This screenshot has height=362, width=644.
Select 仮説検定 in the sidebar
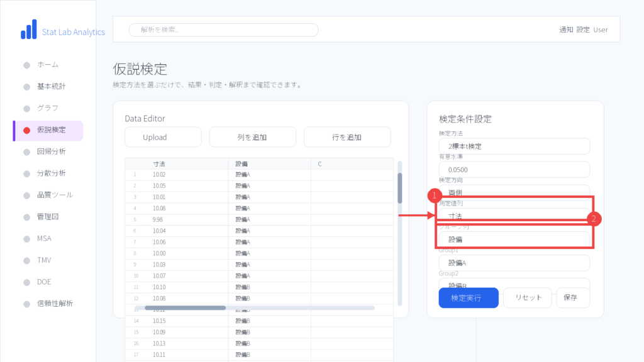coord(48,131)
